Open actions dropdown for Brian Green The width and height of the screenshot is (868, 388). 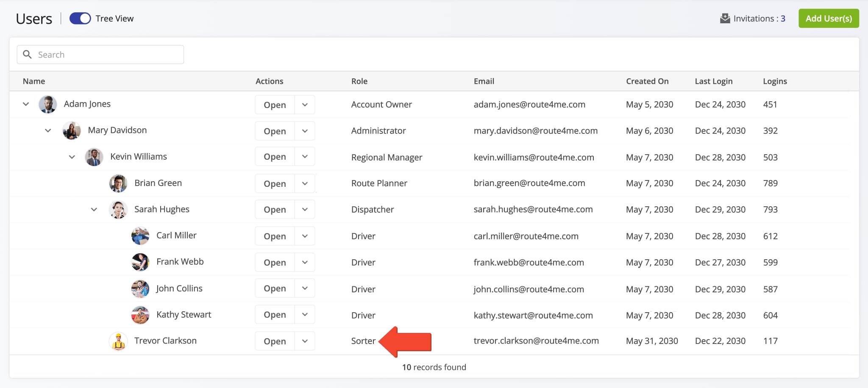tap(305, 183)
